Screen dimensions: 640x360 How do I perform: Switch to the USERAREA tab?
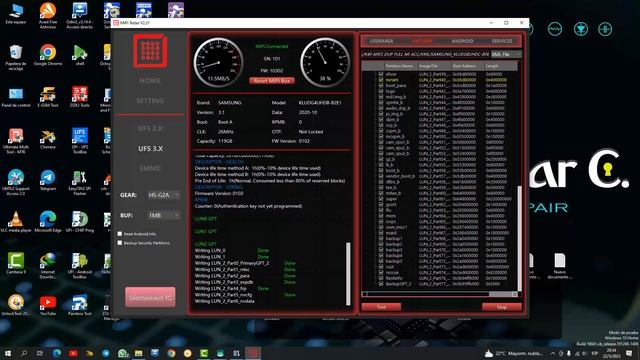[x=381, y=41]
